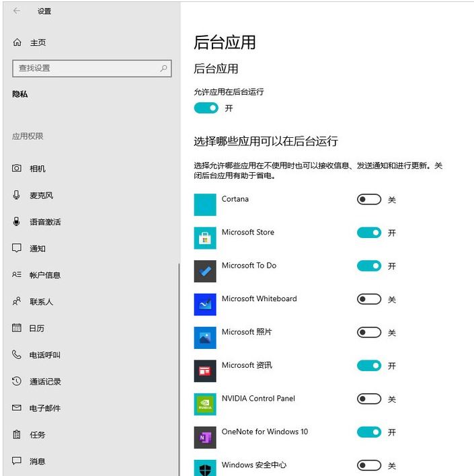This screenshot has width=474, height=476.
Task: Click the 设置 window title text
Action: tap(44, 11)
